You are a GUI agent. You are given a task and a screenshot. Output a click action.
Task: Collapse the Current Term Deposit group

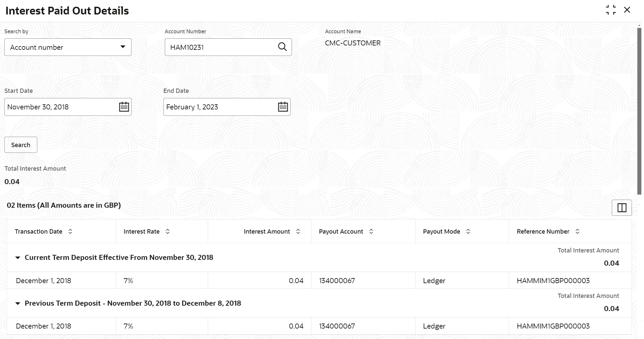(x=18, y=258)
